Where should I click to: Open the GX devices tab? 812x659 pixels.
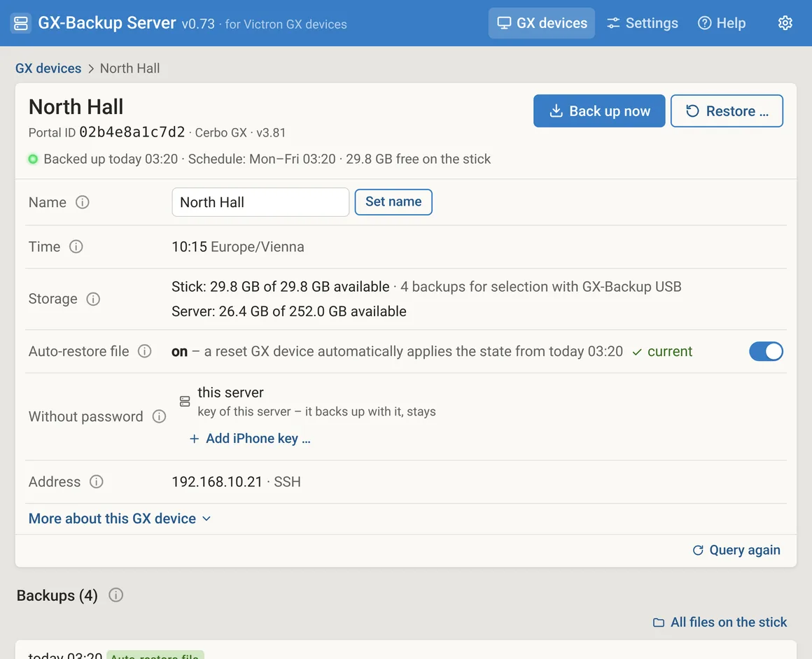[542, 23]
